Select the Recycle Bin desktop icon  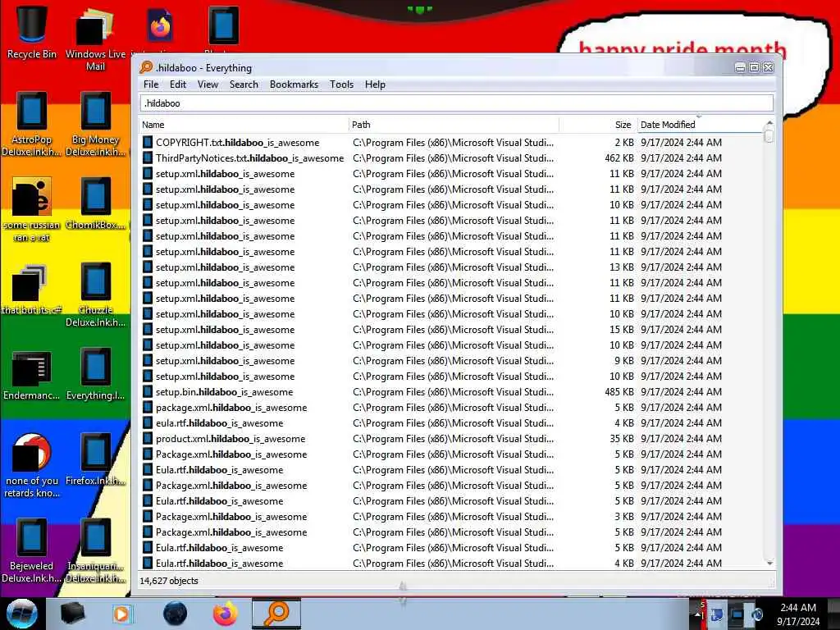click(x=31, y=32)
